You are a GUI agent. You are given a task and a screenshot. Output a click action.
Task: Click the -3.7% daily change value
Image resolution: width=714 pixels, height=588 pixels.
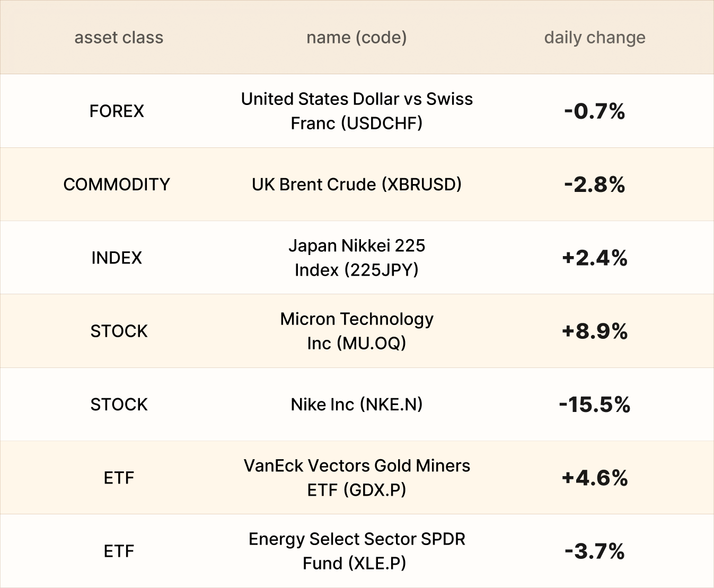[595, 551]
